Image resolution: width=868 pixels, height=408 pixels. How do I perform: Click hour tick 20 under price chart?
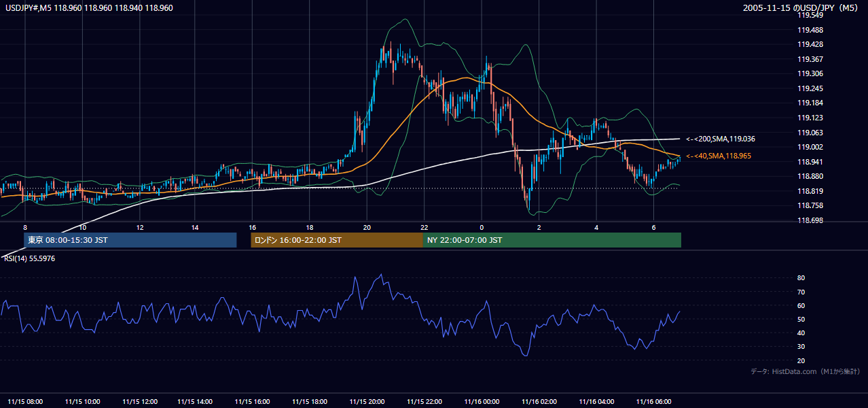tap(367, 227)
